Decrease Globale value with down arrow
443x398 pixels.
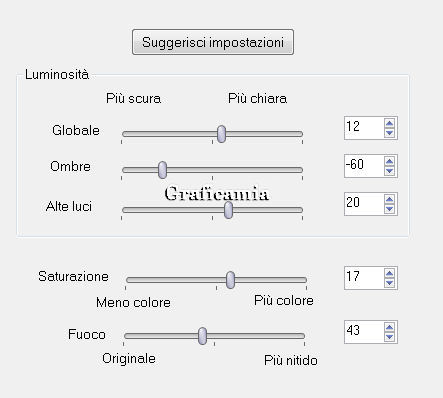(389, 133)
